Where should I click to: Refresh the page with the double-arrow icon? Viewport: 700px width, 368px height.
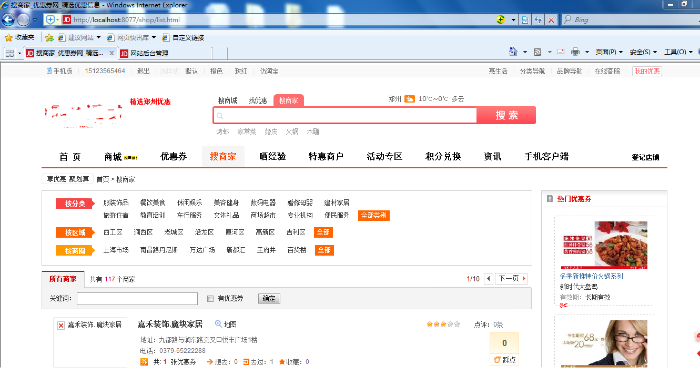(x=538, y=20)
